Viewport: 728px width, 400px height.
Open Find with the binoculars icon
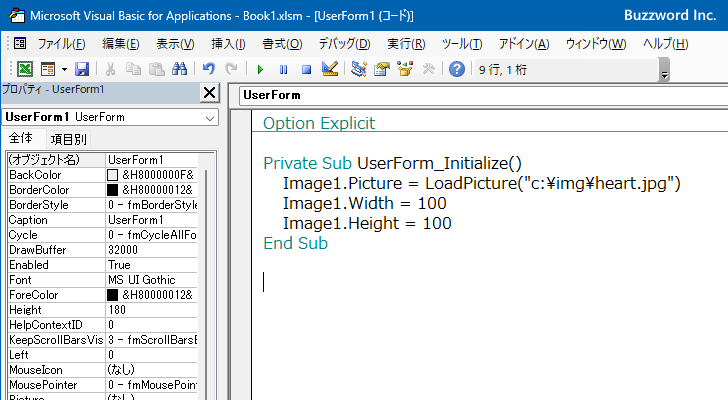[x=179, y=69]
